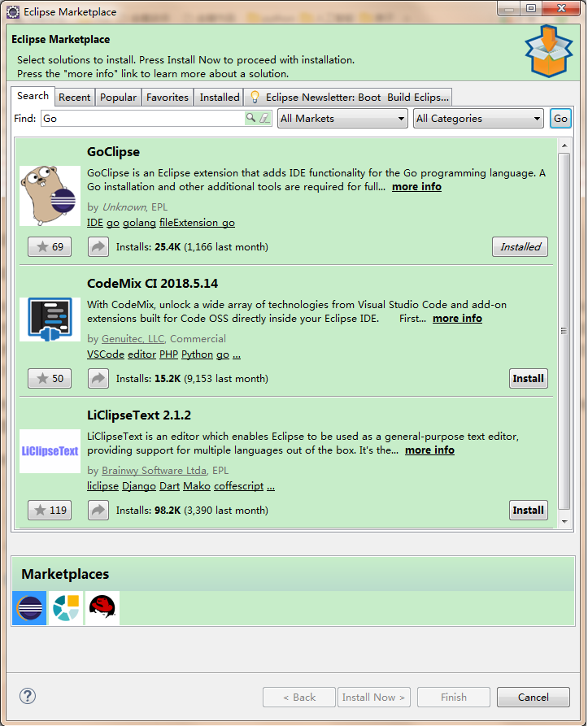Share GoClipse using the arrow icon

[98, 247]
